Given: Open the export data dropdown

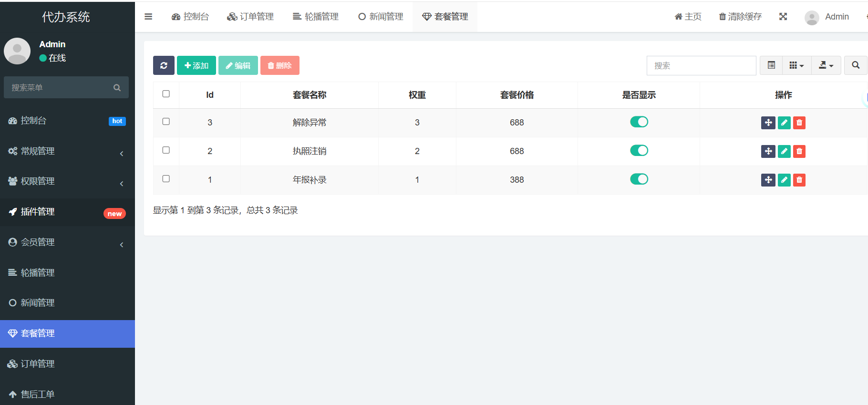Looking at the screenshot, I should (x=826, y=65).
